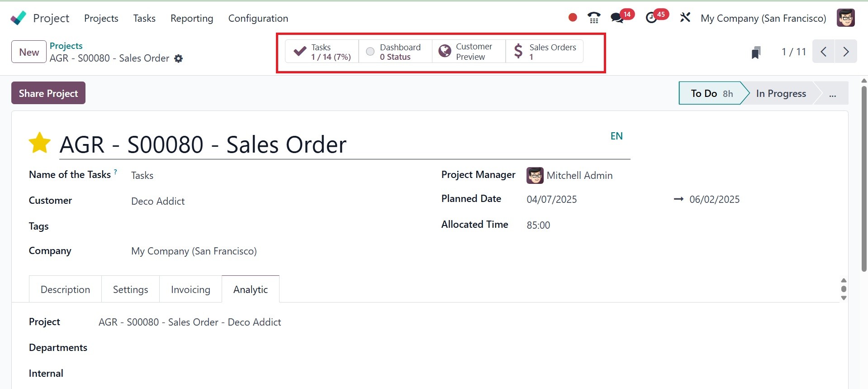
Task: Open the Projects breadcrumb link
Action: coord(66,46)
